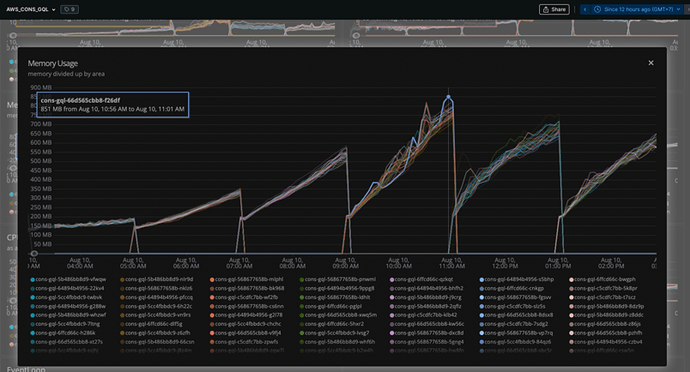This screenshot has width=690, height=372.
Task: Open the tags counter showing 9
Action: [69, 9]
